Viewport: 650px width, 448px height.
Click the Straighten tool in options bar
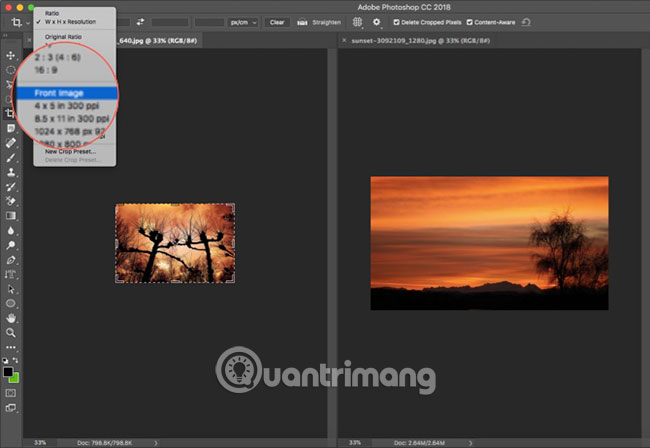[319, 22]
